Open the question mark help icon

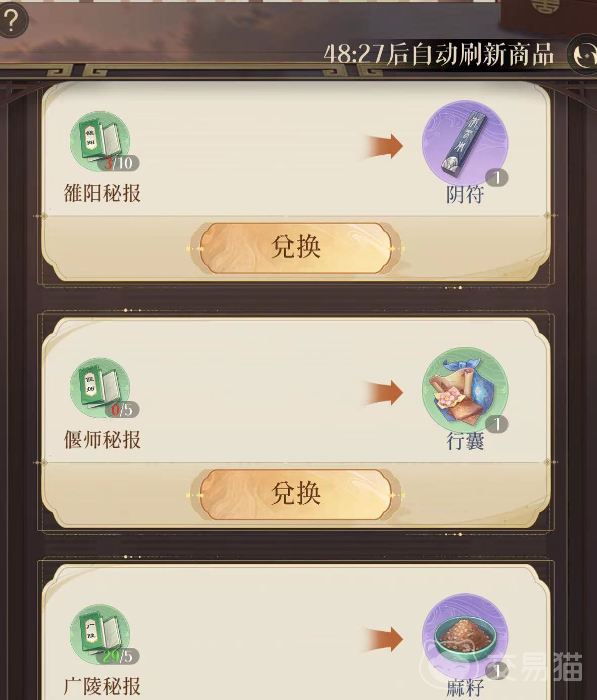[x=11, y=21]
